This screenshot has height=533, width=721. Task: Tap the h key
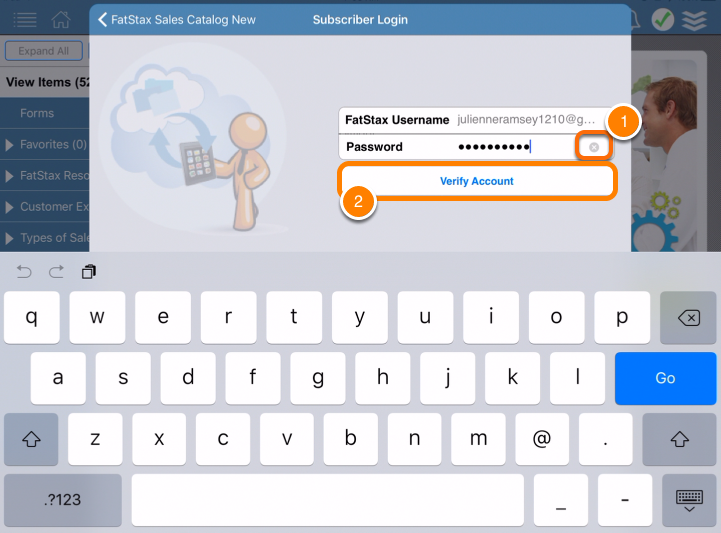pos(383,378)
